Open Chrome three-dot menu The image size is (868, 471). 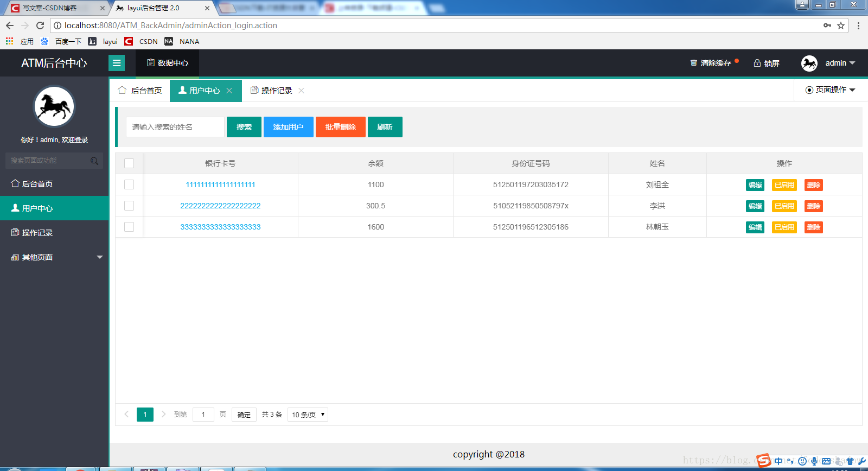(x=858, y=26)
